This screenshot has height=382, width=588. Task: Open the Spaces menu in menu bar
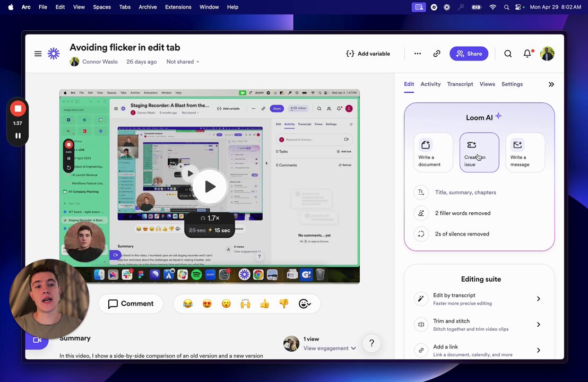[x=102, y=7]
